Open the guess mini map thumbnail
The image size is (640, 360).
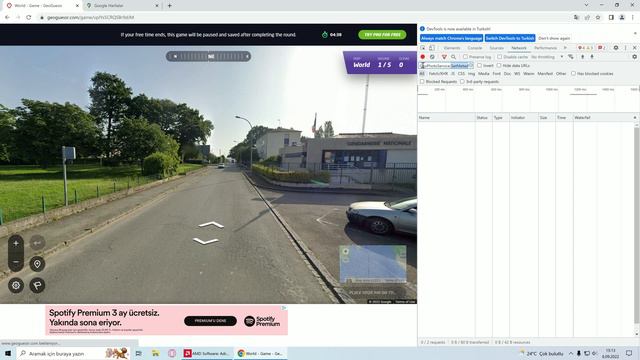point(373,264)
